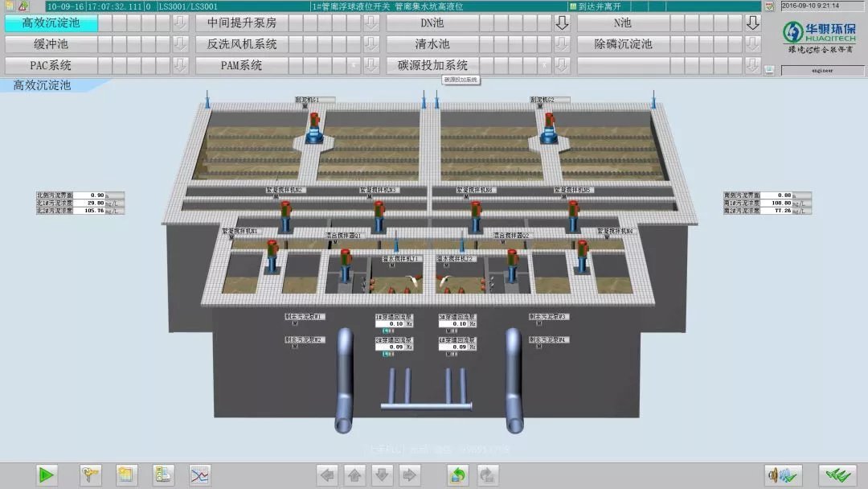
Task: Switch to the 缓冲池 screen
Action: coord(51,44)
